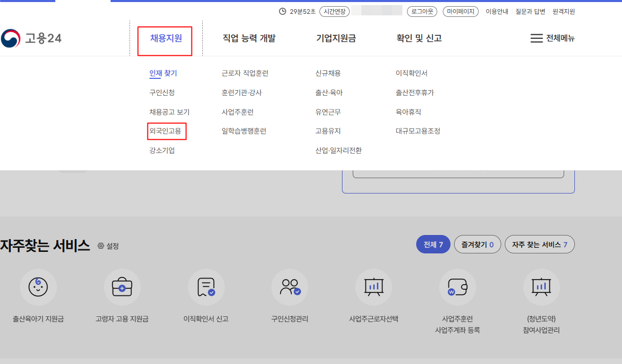This screenshot has height=364, width=622.
Task: Click the 로그아웃 button
Action: 422,11
